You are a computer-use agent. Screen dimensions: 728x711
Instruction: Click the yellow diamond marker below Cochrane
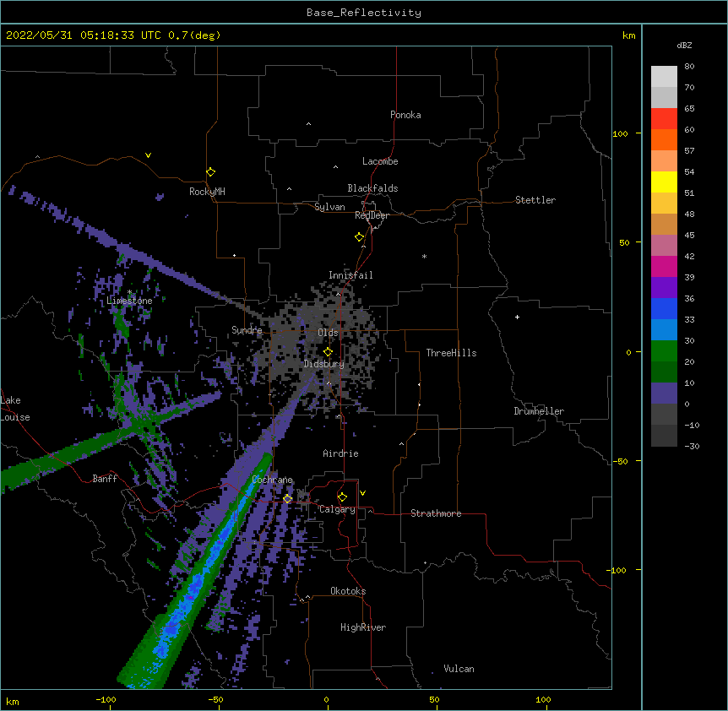pos(288,498)
